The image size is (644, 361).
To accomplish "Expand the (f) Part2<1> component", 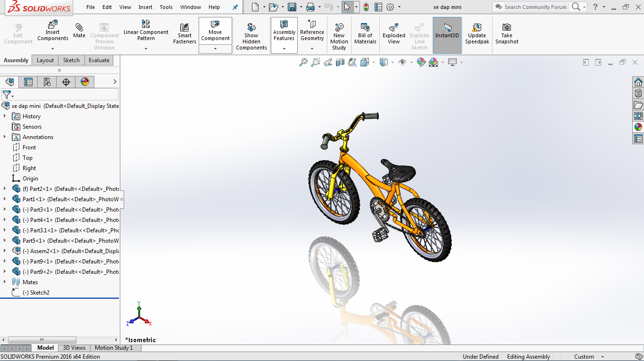I will coord(5,189).
